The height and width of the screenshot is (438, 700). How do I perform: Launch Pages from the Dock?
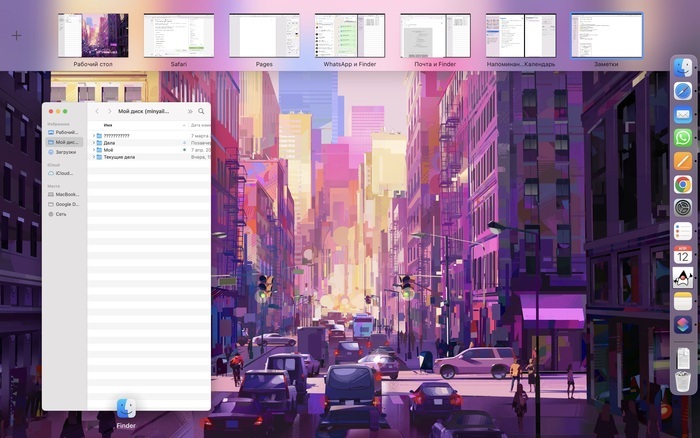click(x=683, y=161)
